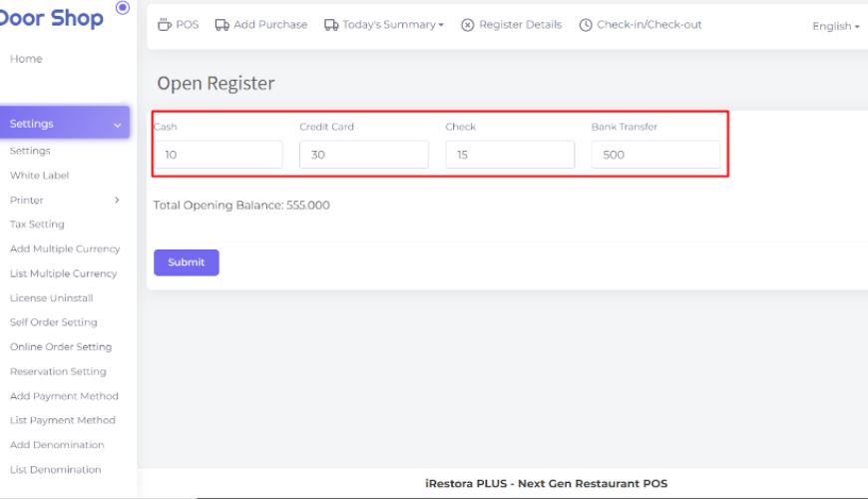Go to Home in the sidebar

click(x=26, y=59)
